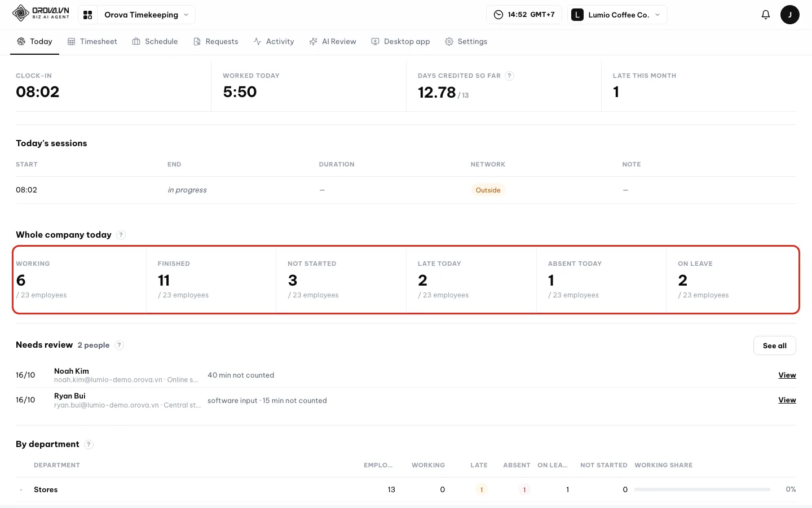Switch to the Activity tab
812x508 pixels.
point(273,42)
